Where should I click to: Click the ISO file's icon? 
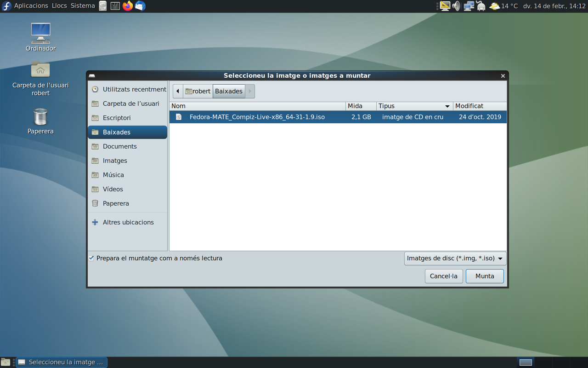179,117
